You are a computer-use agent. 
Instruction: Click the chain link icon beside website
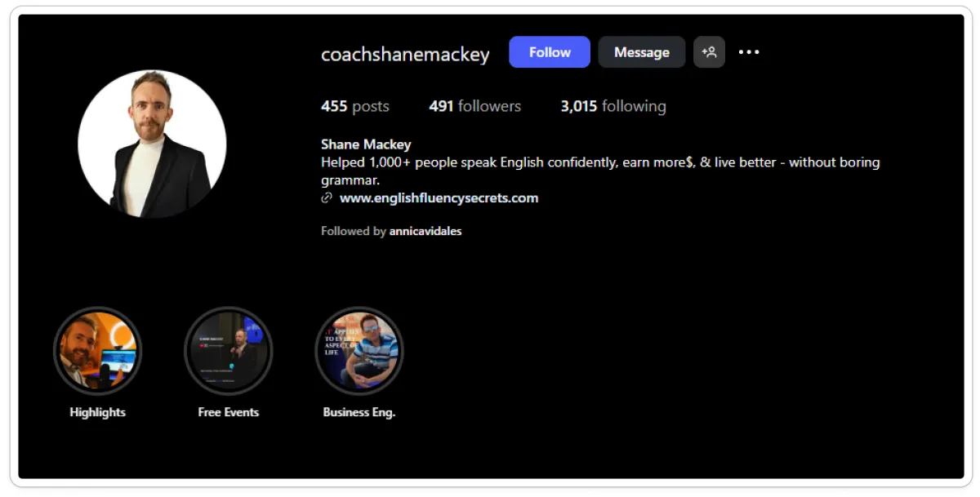click(327, 198)
